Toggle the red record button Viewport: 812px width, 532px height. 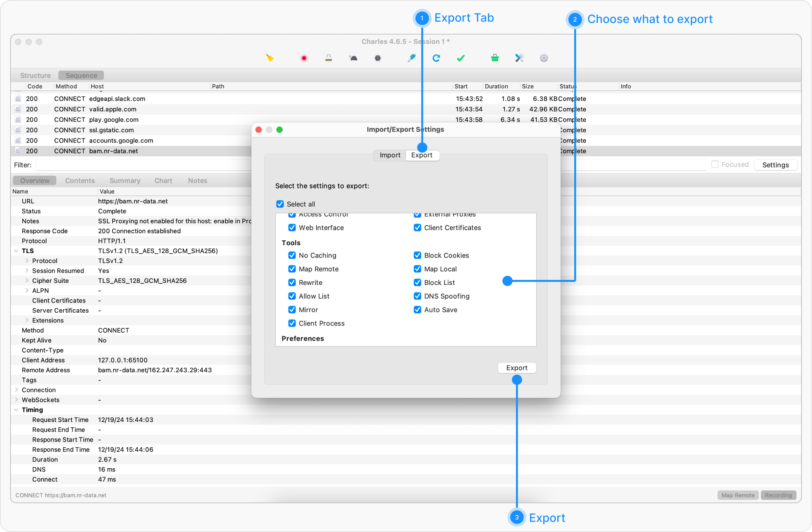[303, 58]
